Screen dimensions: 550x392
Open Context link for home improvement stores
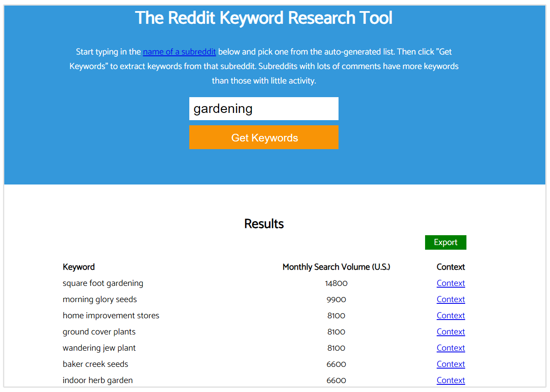point(451,316)
